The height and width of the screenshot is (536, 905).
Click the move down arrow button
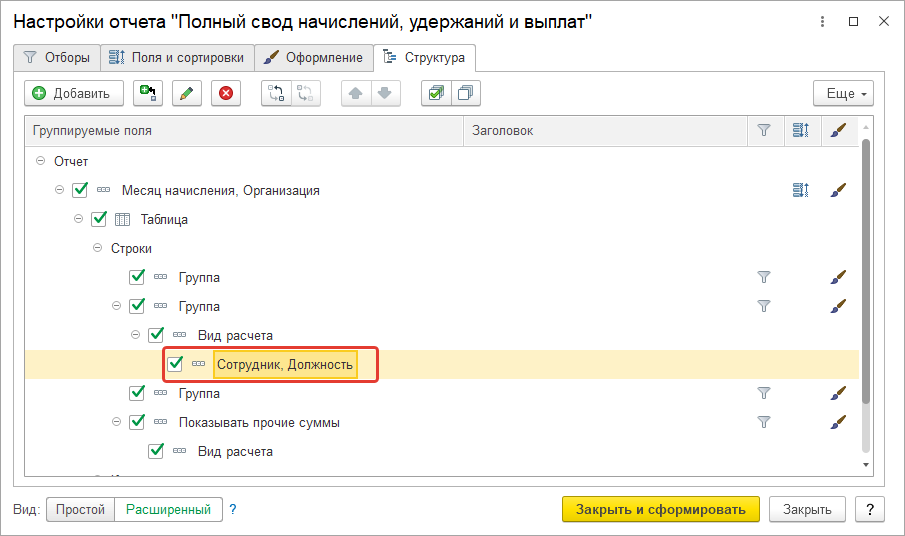click(x=385, y=93)
